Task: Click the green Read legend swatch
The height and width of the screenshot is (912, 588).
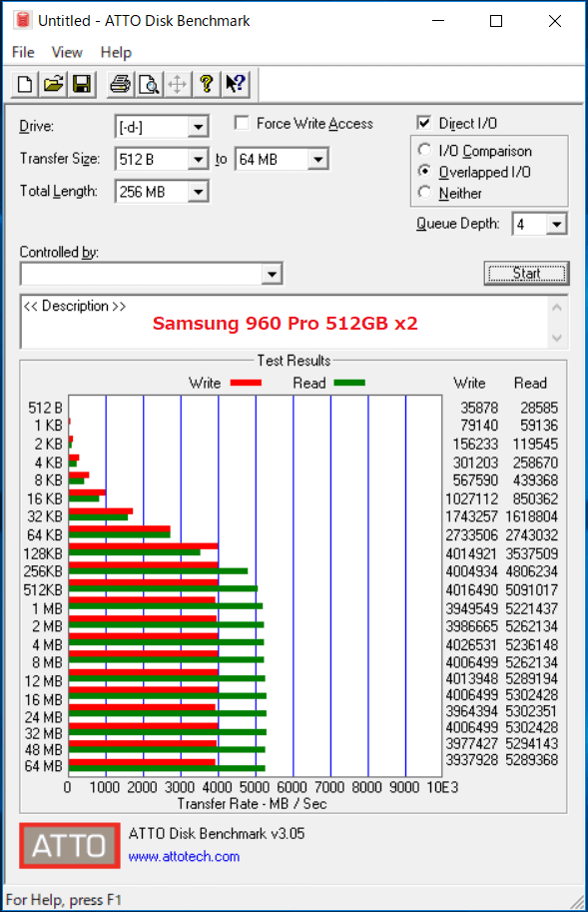Action: tap(349, 383)
